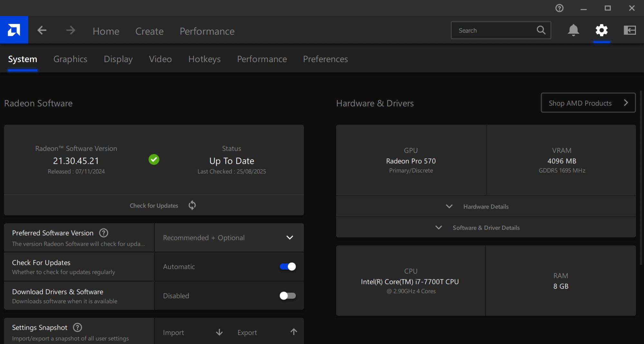Enable Download Drivers & Software switch

(288, 296)
